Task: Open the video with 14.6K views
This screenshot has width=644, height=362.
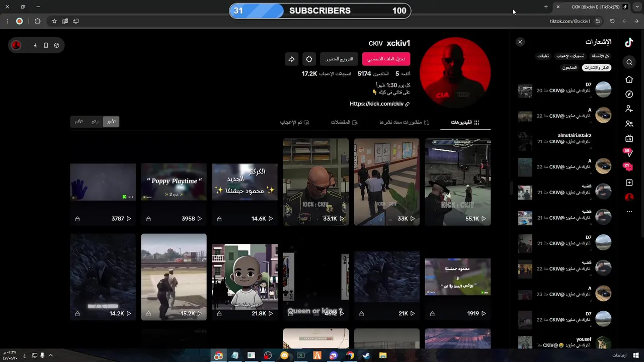Action: [x=245, y=182]
